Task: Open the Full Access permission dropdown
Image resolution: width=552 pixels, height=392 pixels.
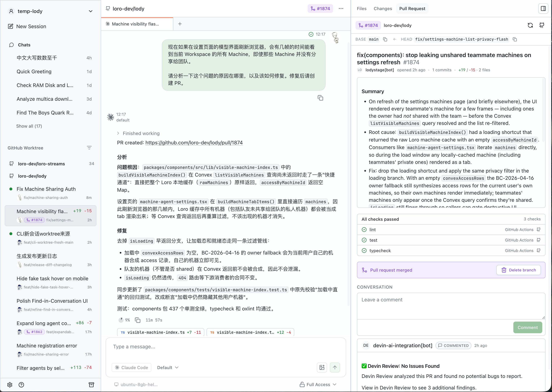Action: [x=318, y=385]
